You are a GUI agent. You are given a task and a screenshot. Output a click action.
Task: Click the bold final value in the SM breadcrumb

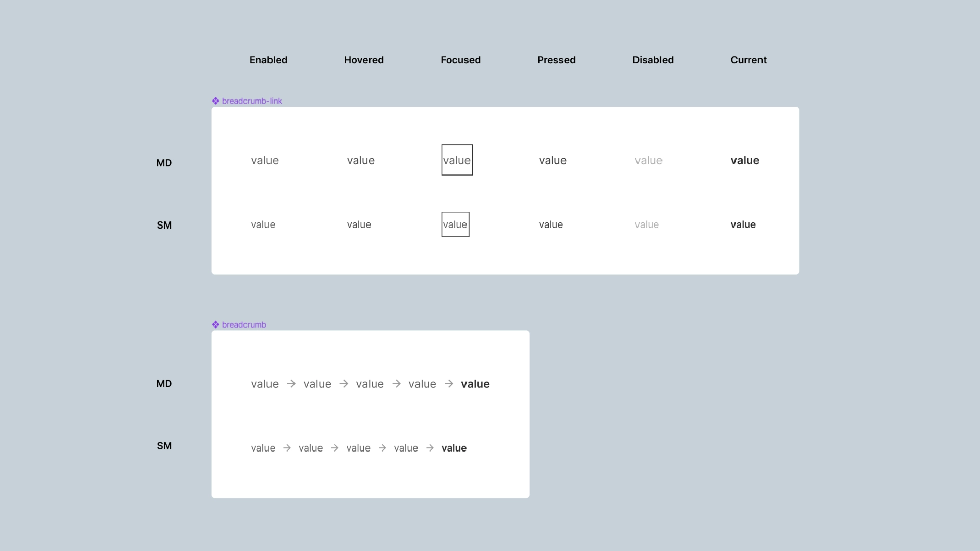(x=454, y=448)
